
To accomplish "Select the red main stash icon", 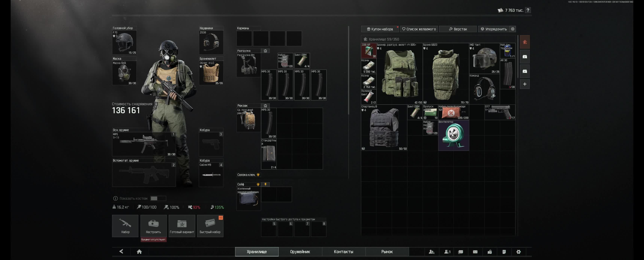I will click(x=525, y=42).
